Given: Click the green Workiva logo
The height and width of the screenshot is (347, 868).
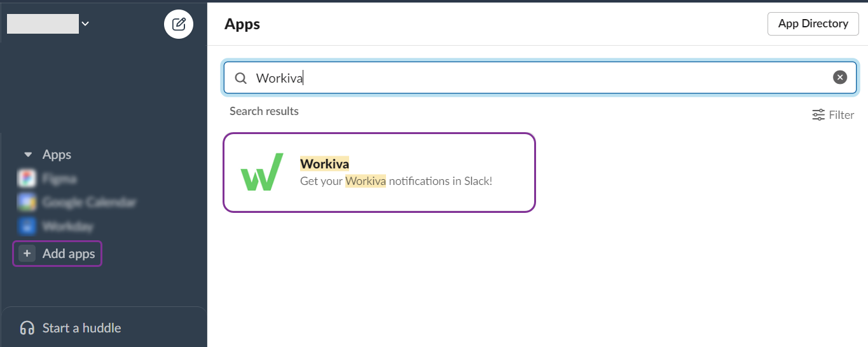Looking at the screenshot, I should pos(261,172).
